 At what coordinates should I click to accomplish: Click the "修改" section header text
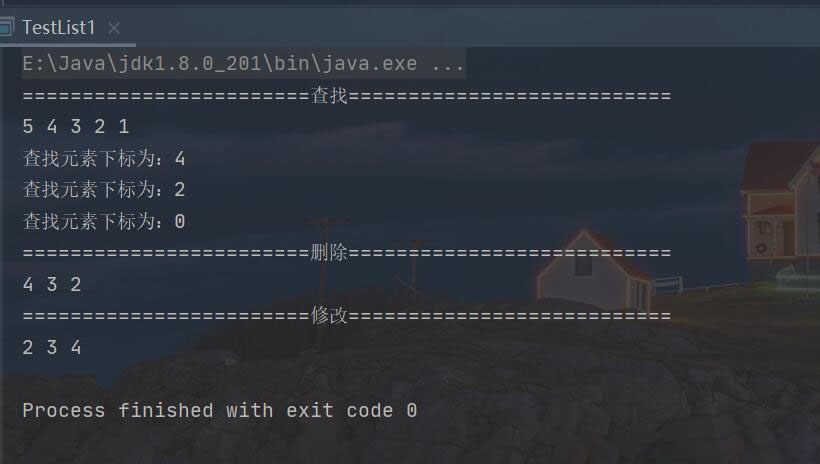click(329, 316)
